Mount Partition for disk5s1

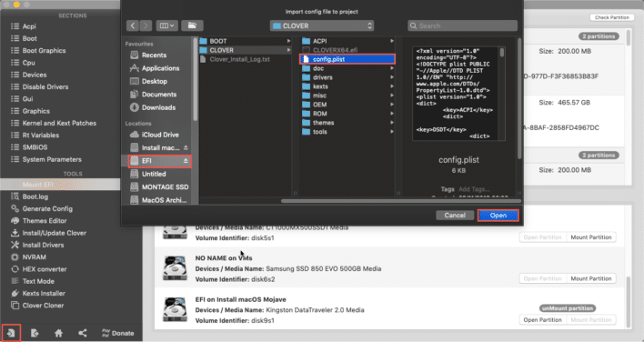pos(591,237)
